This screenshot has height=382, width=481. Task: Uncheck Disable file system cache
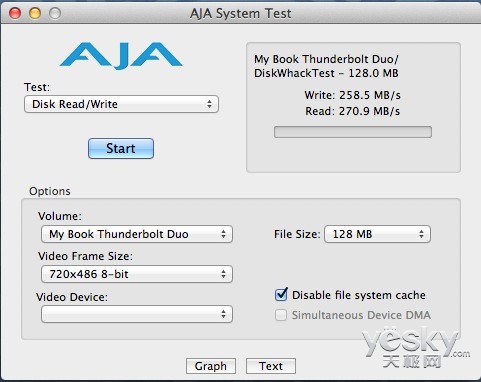coord(281,295)
